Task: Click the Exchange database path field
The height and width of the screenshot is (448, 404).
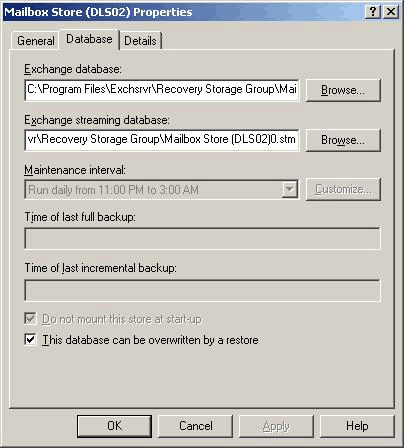Action: coord(162,90)
